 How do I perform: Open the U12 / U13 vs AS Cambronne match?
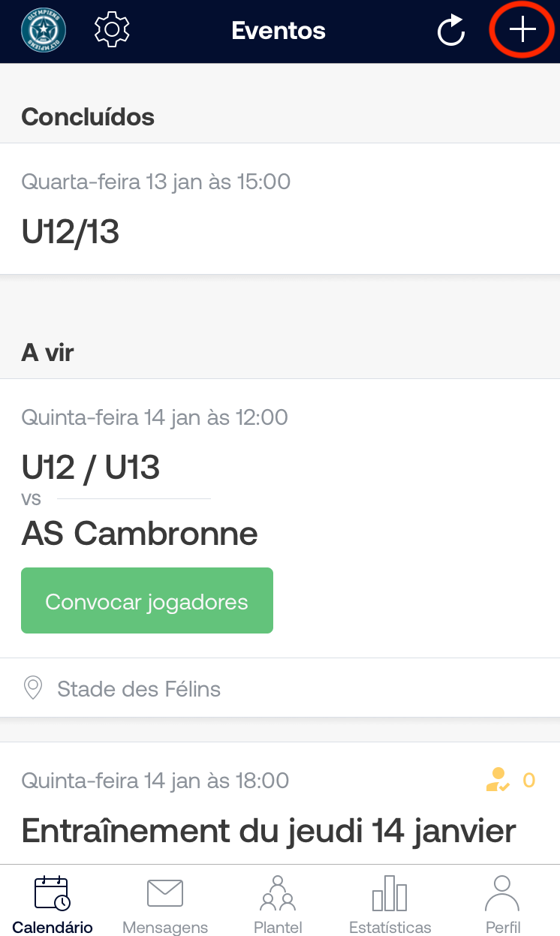(x=91, y=468)
